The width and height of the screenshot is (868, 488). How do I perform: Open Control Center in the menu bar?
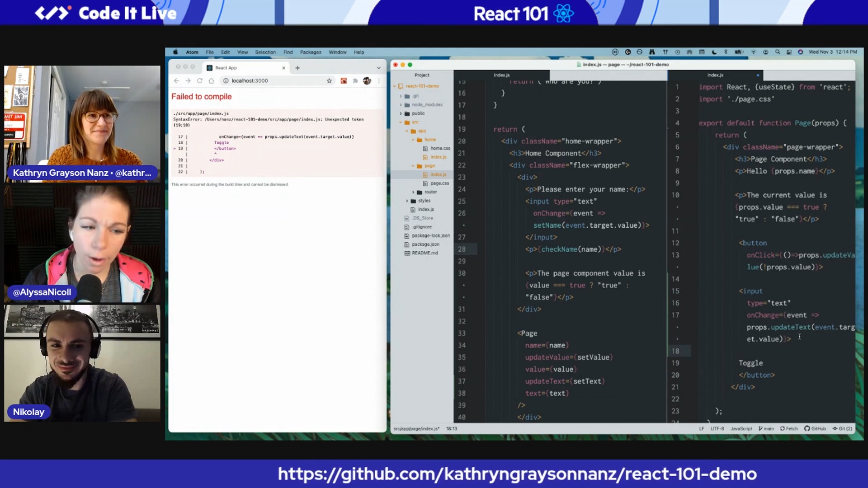(x=789, y=52)
